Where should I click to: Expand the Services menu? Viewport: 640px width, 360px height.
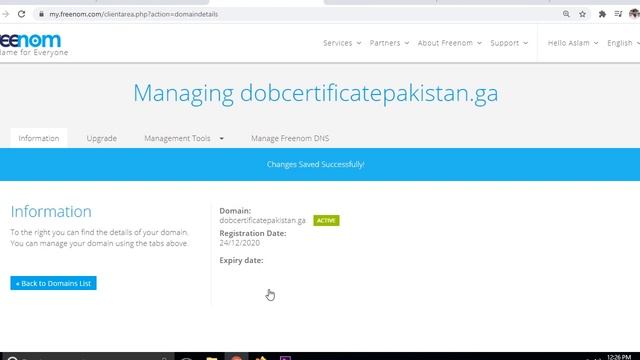[x=342, y=43]
